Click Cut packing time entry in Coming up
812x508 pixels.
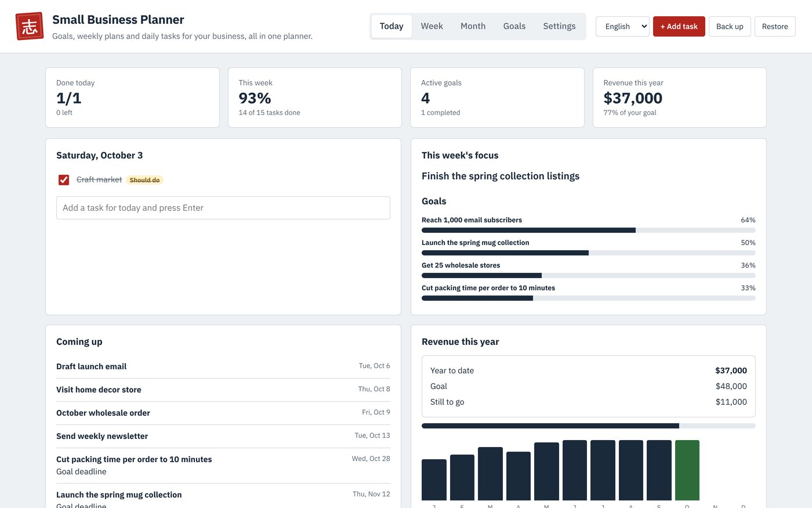point(223,466)
